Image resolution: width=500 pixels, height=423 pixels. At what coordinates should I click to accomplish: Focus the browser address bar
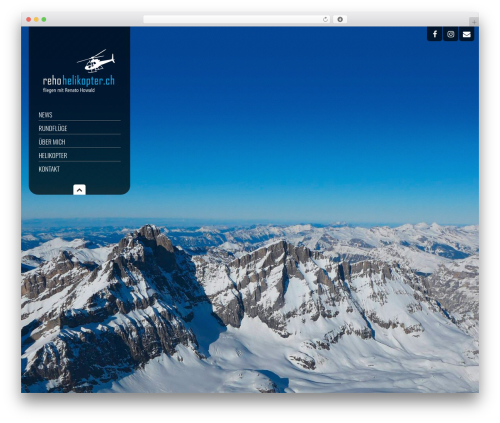pyautogui.click(x=237, y=19)
